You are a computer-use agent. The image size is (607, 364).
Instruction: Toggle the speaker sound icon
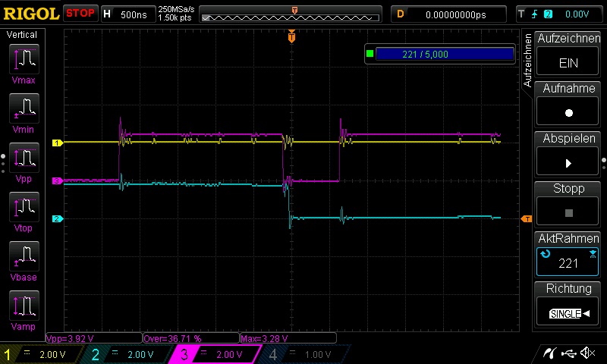587,353
